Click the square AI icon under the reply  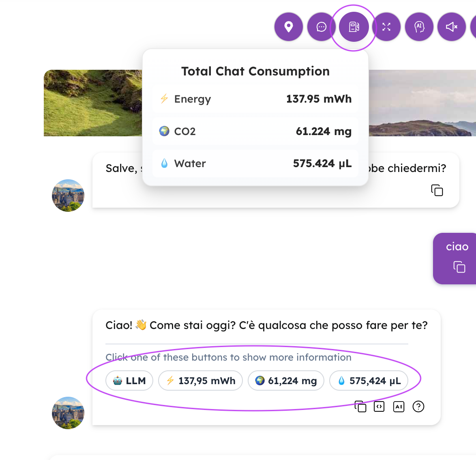399,406
